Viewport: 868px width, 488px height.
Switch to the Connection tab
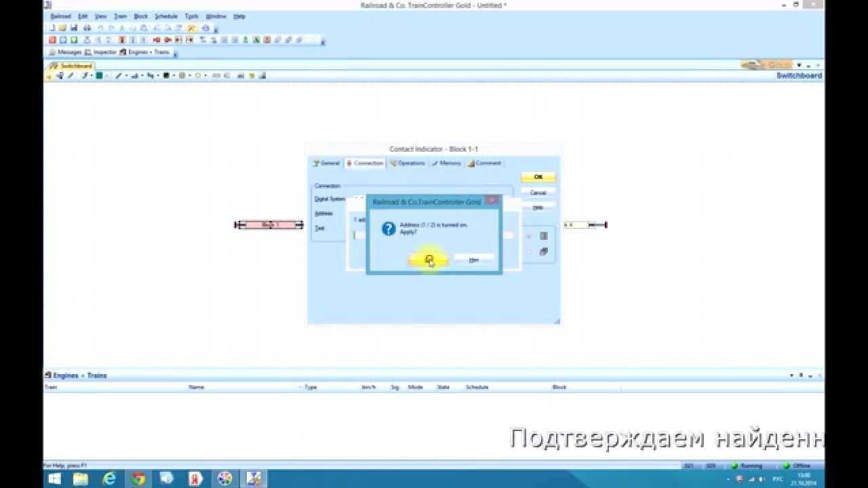coord(365,163)
